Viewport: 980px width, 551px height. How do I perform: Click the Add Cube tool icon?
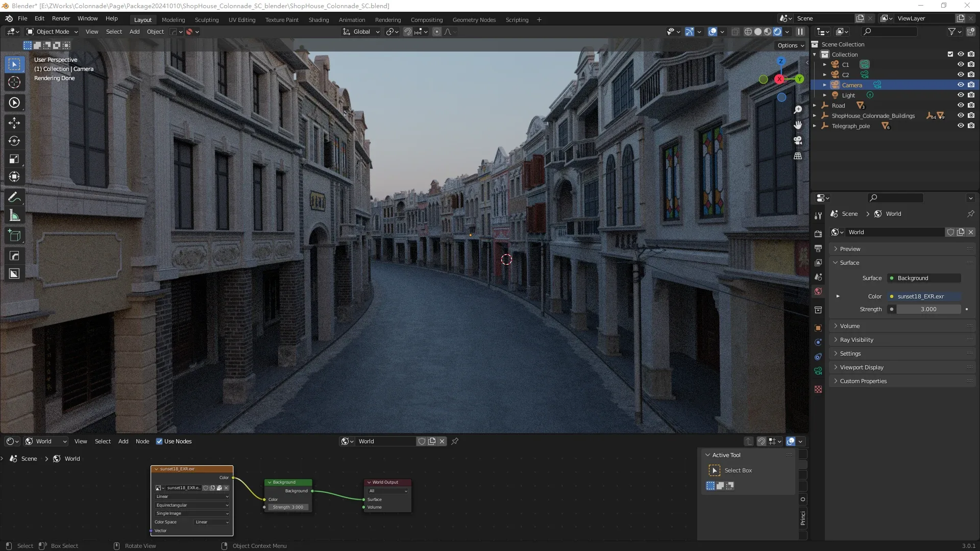click(14, 236)
